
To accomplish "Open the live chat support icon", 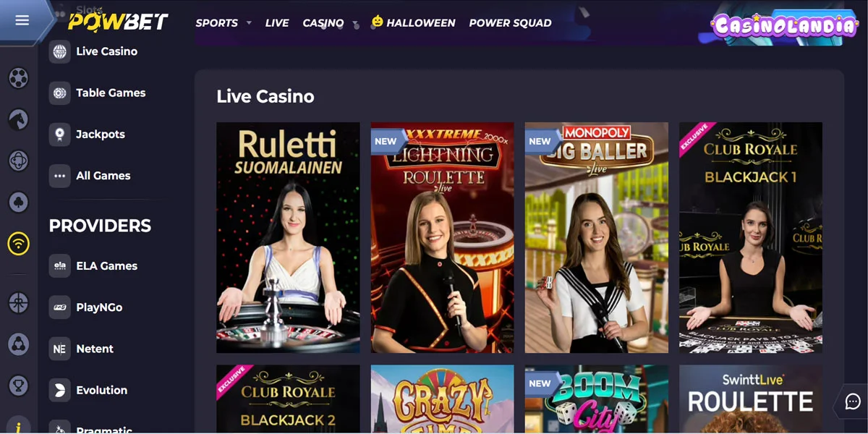I will [853, 401].
